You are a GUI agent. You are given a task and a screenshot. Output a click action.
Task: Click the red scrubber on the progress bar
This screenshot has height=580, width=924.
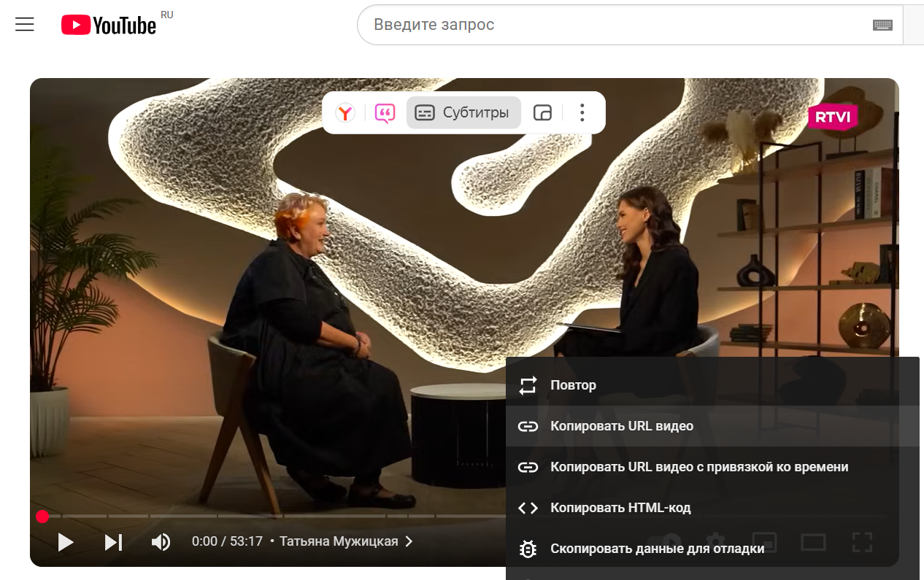[42, 517]
